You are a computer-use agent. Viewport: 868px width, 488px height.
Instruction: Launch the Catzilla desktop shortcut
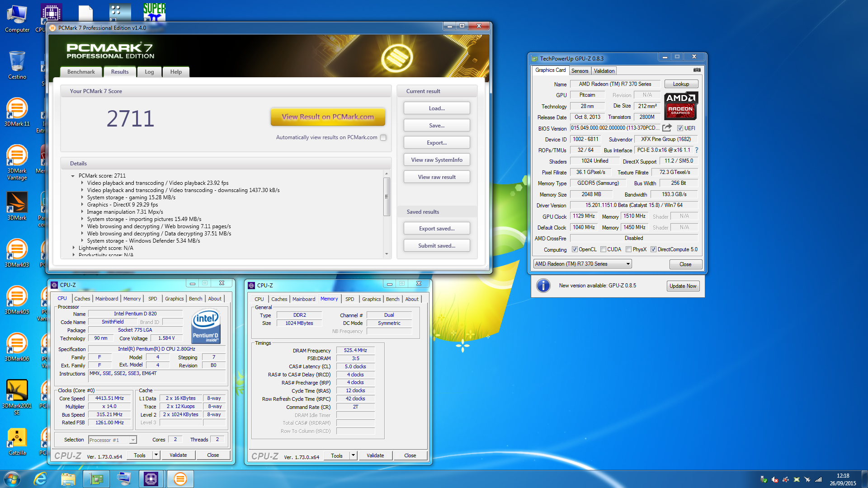[17, 441]
